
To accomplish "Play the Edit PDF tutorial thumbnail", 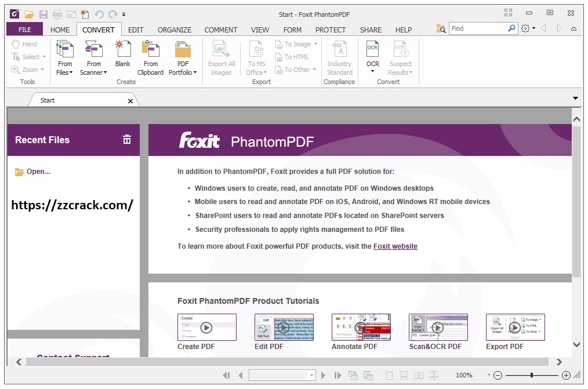I will pos(284,327).
